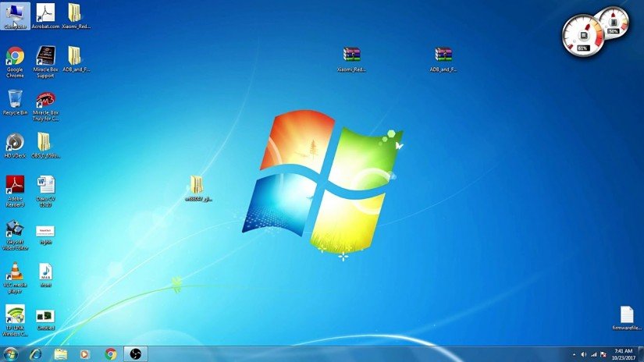
Task: Show hidden system tray icons arrow
Action: coord(574,355)
